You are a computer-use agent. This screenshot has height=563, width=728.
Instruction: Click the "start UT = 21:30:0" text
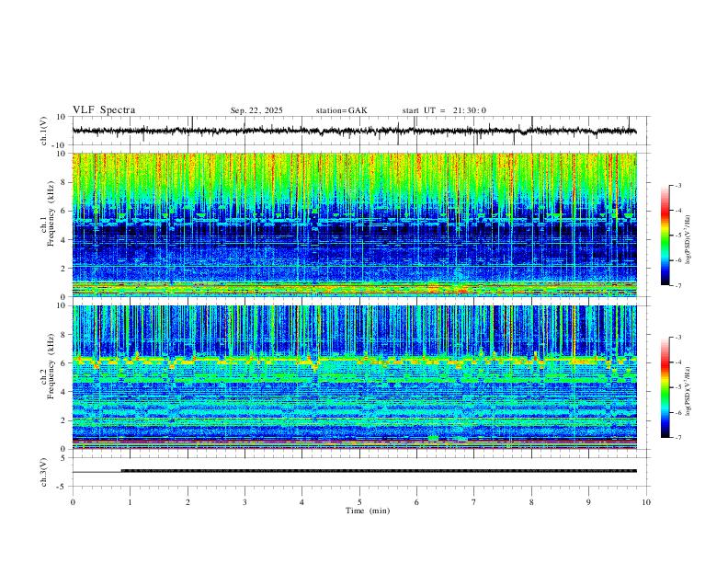point(444,110)
